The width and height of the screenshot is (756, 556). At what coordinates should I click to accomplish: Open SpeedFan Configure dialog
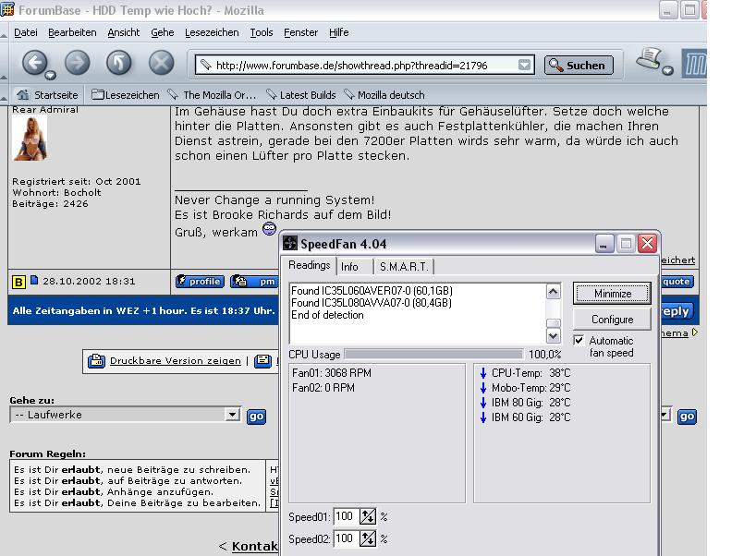point(613,320)
